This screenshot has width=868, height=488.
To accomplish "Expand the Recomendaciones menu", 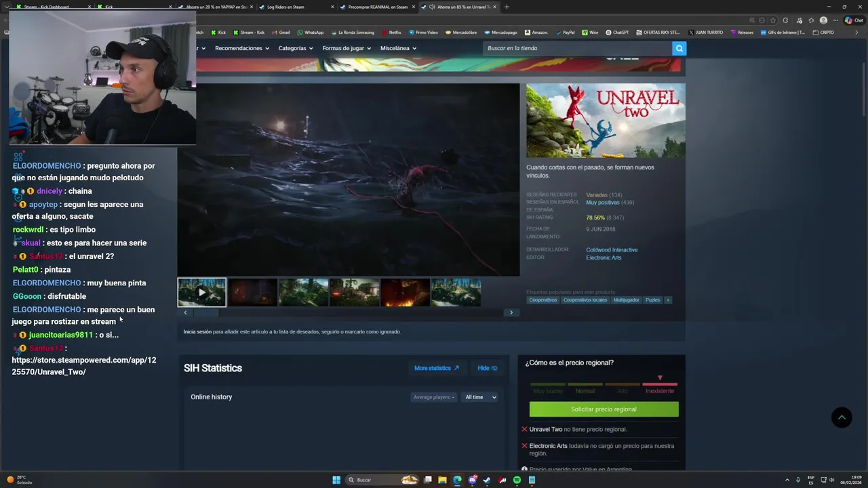I will click(x=242, y=48).
